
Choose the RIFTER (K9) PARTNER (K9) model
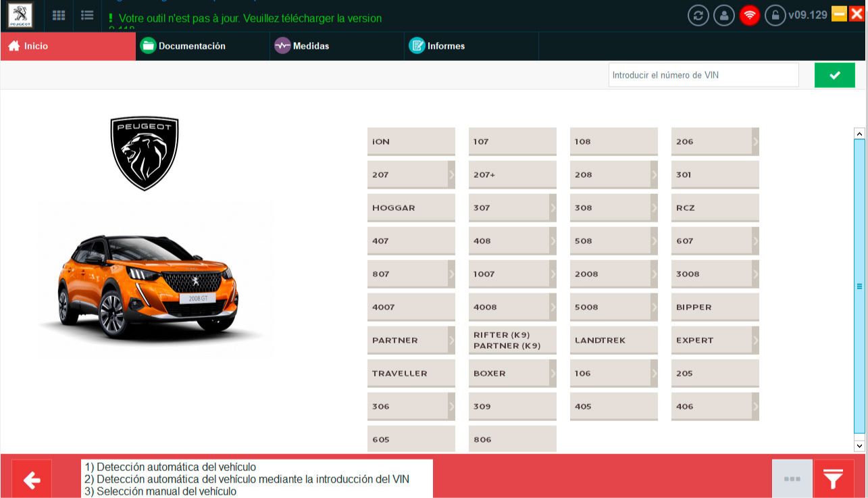[513, 340]
